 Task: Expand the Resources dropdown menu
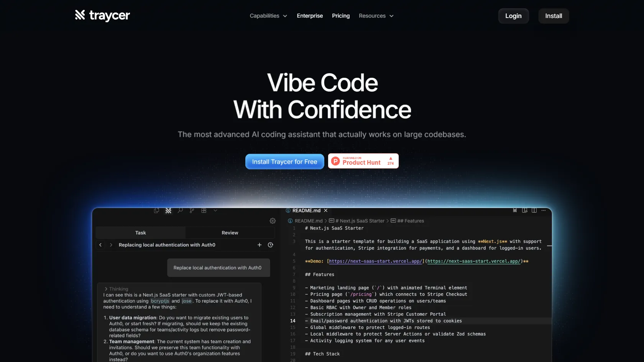pos(376,16)
